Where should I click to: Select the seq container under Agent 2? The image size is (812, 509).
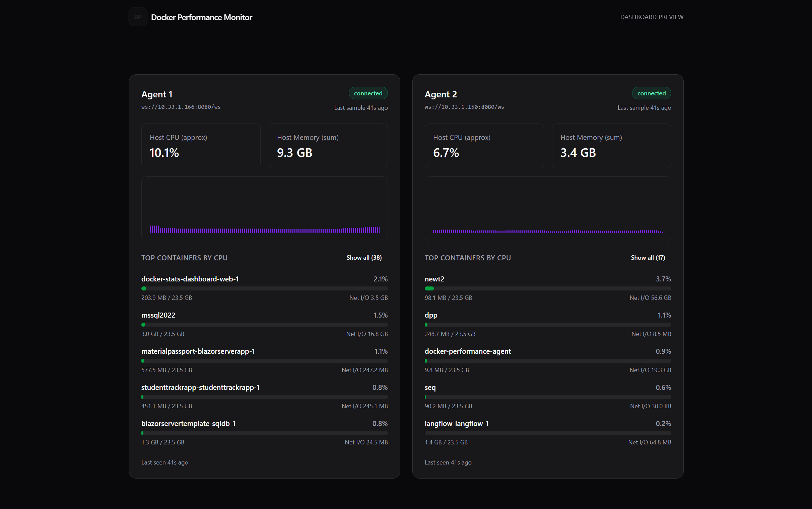tap(430, 388)
